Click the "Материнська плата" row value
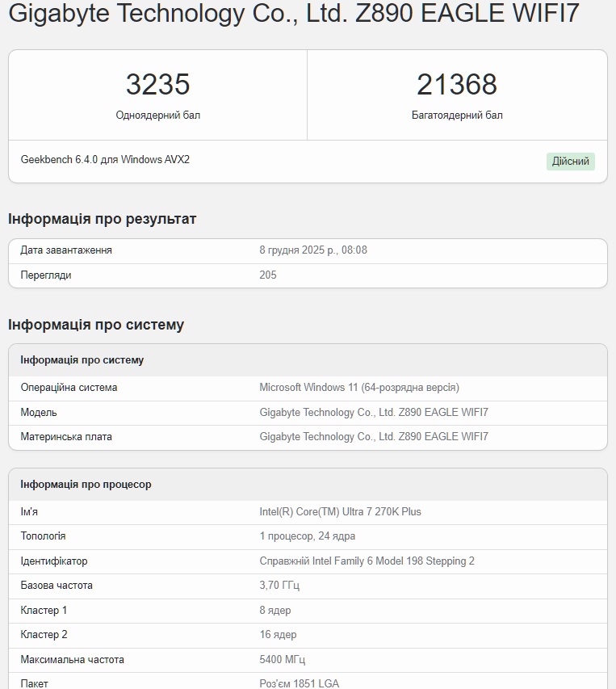 tap(374, 437)
